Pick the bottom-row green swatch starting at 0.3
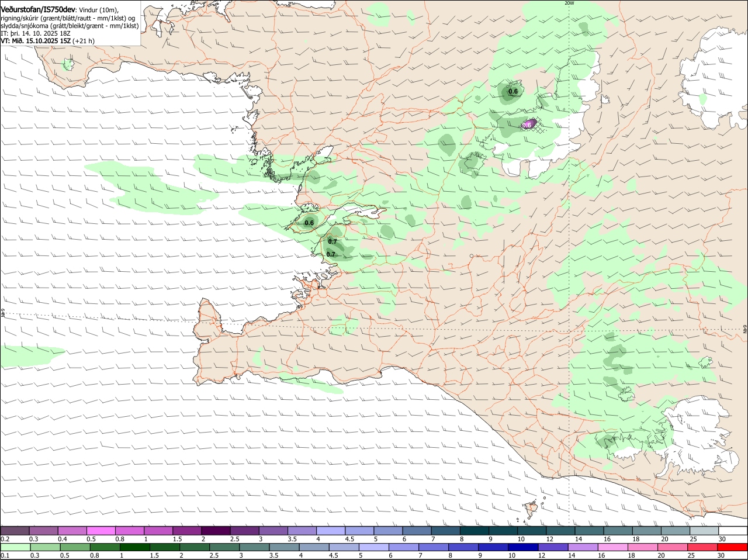The width and height of the screenshot is (748, 560). (x=44, y=547)
